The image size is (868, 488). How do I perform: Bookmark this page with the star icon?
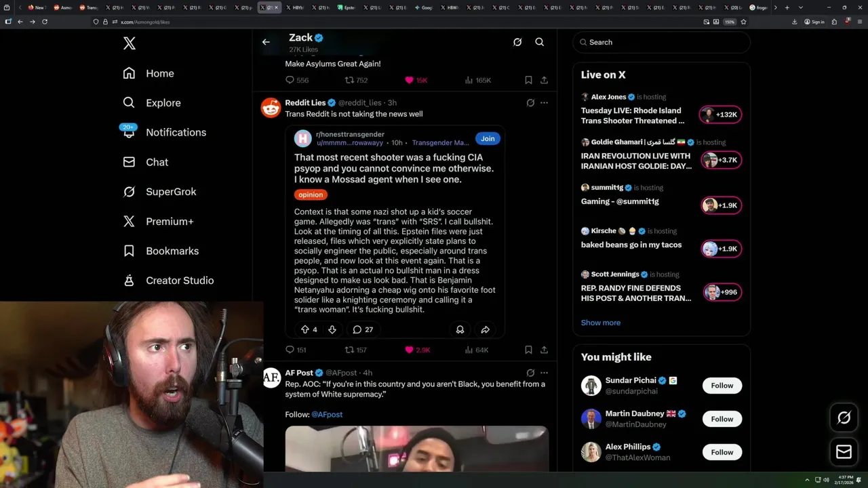click(x=743, y=22)
